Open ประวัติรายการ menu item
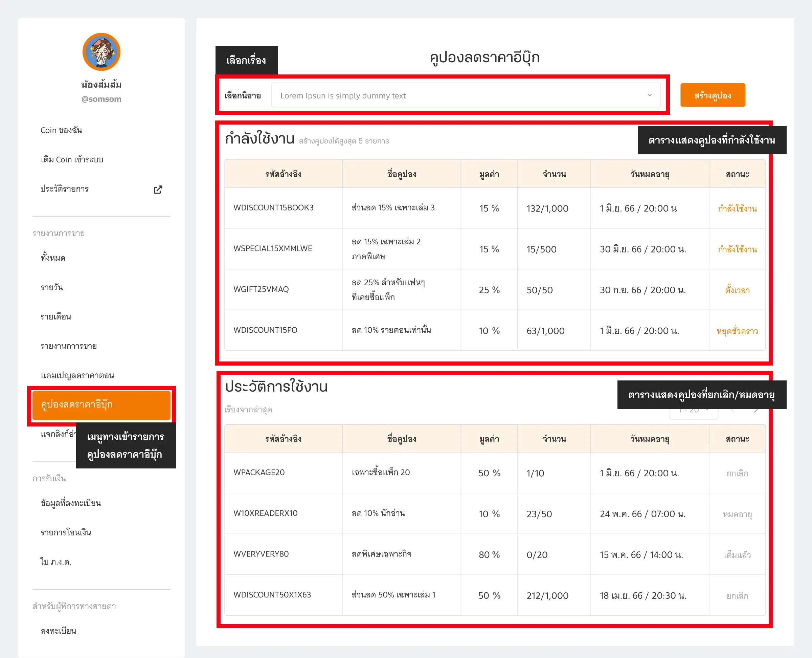The width and height of the screenshot is (812, 658). pyautogui.click(x=64, y=189)
